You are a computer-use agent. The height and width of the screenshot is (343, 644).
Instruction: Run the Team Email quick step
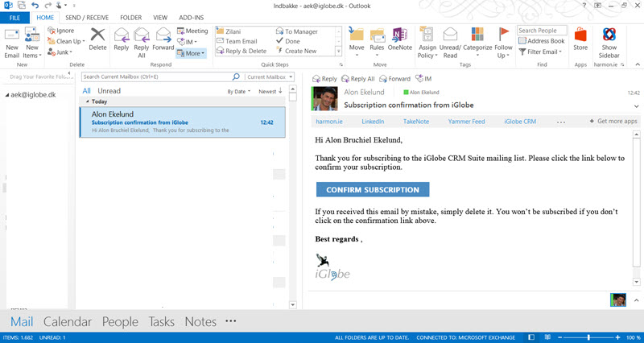coord(237,41)
